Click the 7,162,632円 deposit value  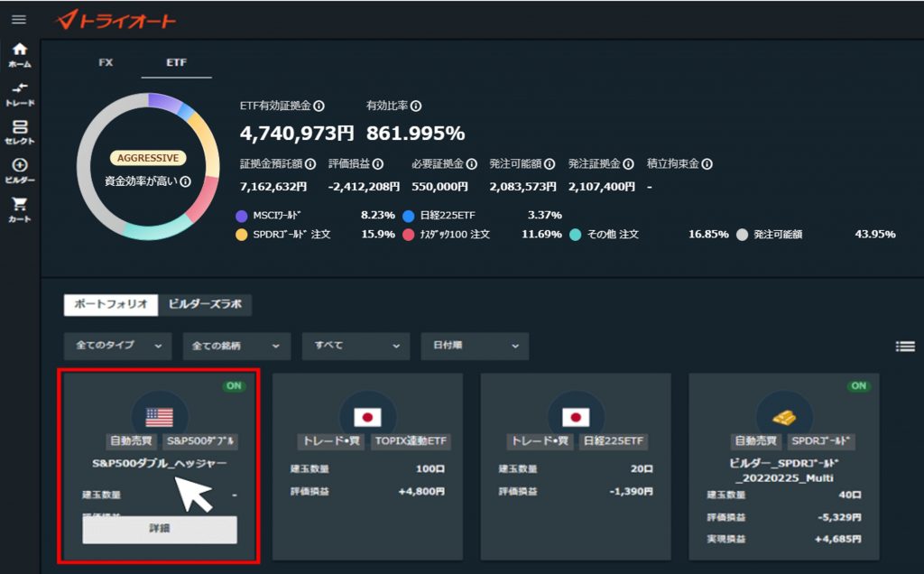point(273,187)
